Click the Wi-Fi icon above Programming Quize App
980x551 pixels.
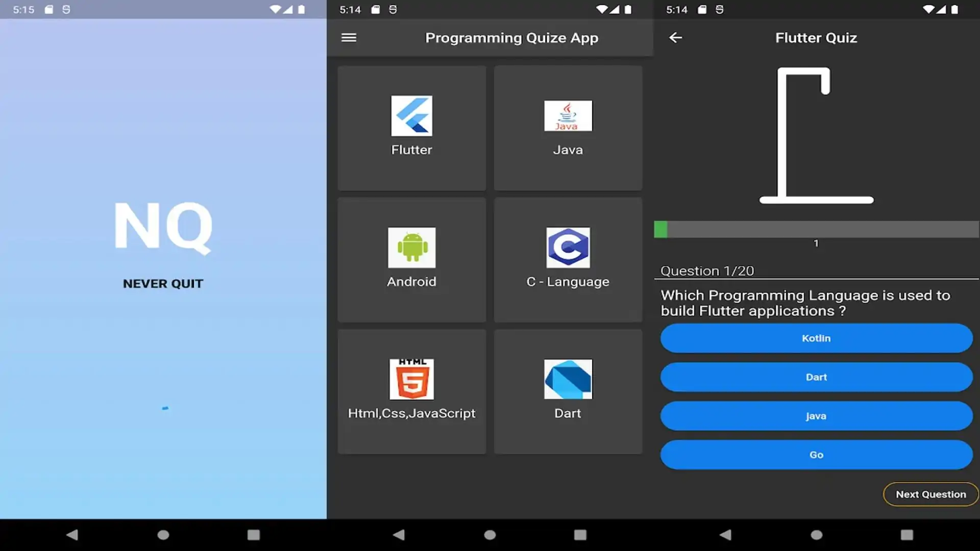coord(602,9)
